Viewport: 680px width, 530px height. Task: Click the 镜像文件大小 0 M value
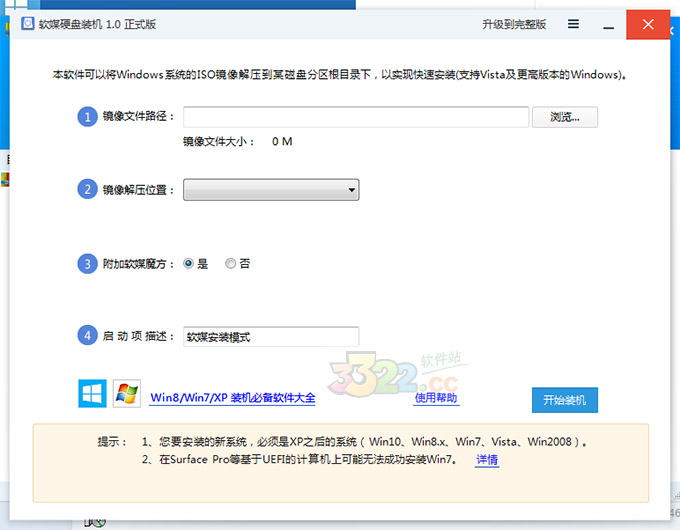tap(282, 141)
